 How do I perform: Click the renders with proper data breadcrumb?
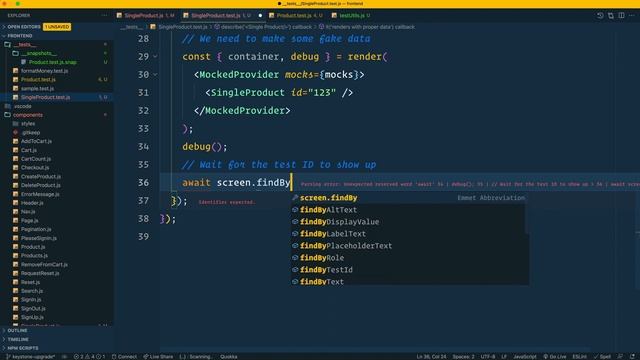pos(366,27)
